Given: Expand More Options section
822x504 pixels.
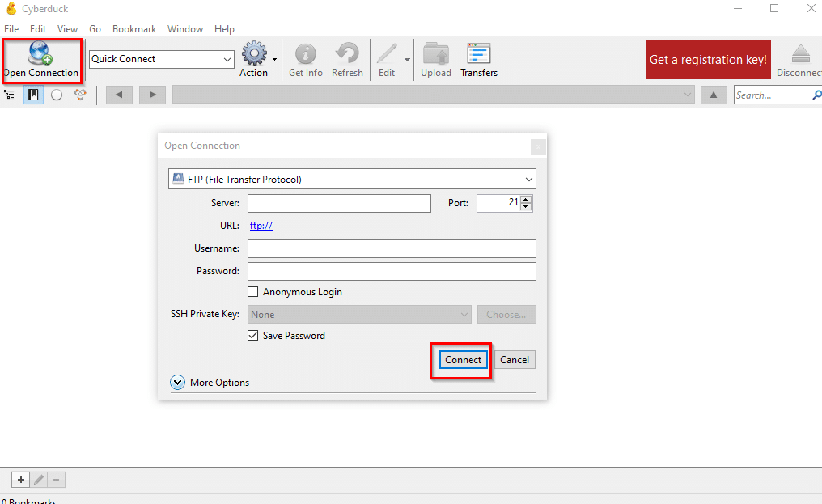Looking at the screenshot, I should pyautogui.click(x=178, y=383).
